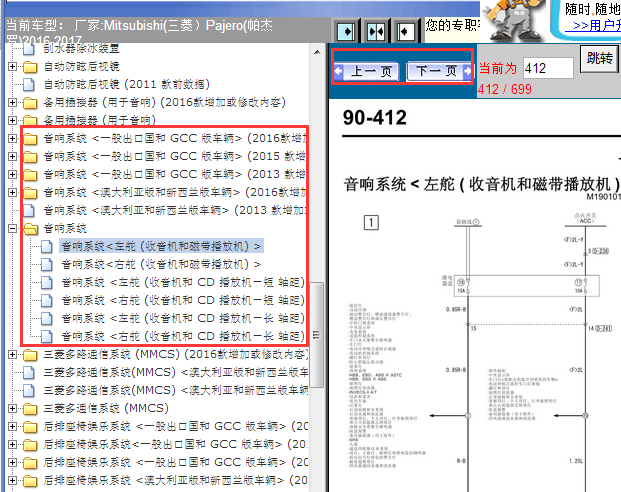Select 音响系统 右舵 CD 播放机一长轴距 entry
Screen dimensions: 621x492
184,336
